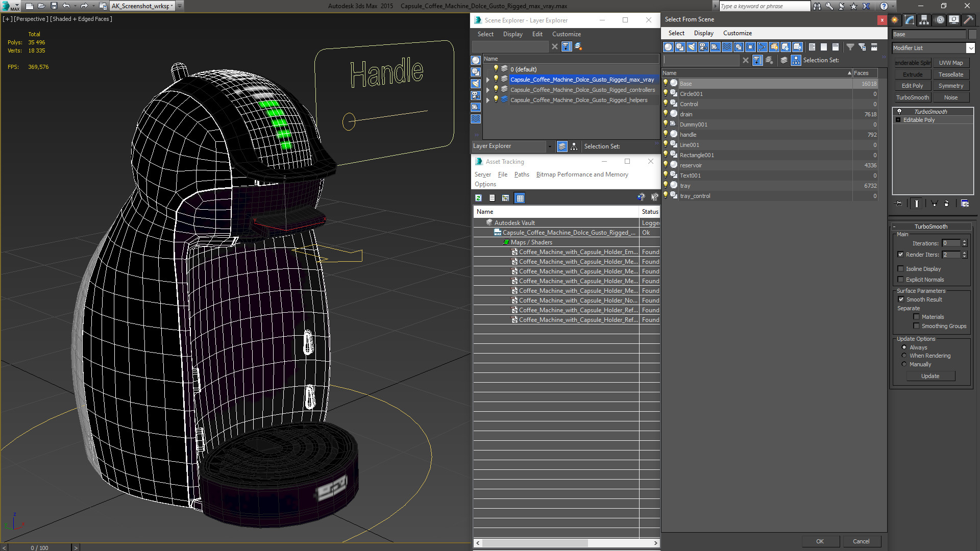Toggle Sort by Hierarchy in Scene Explorer footer
Image resolution: width=980 pixels, height=551 pixels.
pos(574,146)
